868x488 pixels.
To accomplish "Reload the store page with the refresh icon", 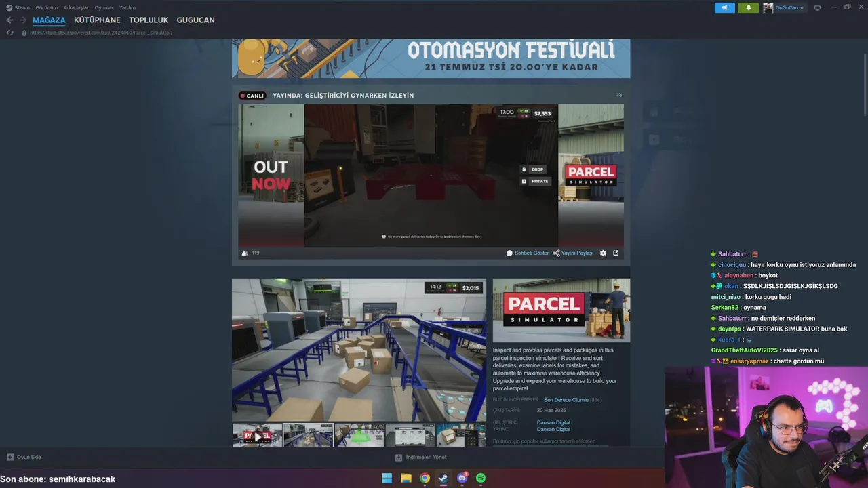I will pos(9,33).
